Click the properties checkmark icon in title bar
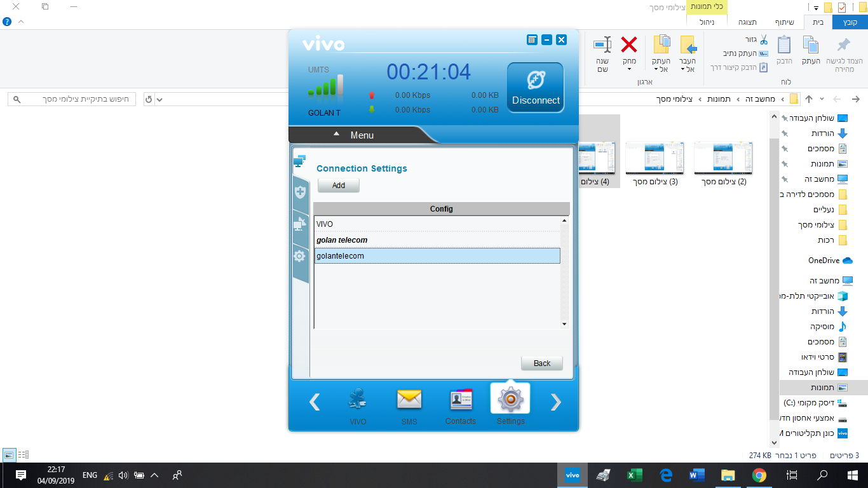The height and width of the screenshot is (488, 868). tap(842, 8)
